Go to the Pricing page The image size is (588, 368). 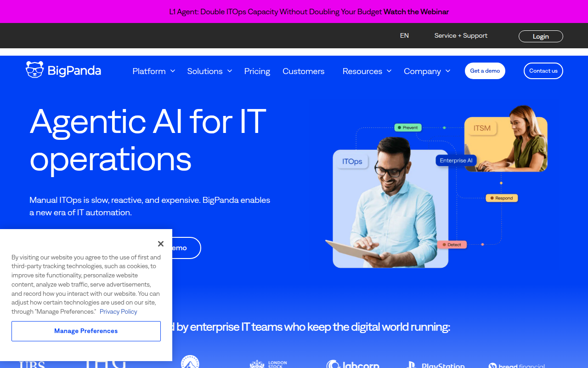pyautogui.click(x=257, y=71)
